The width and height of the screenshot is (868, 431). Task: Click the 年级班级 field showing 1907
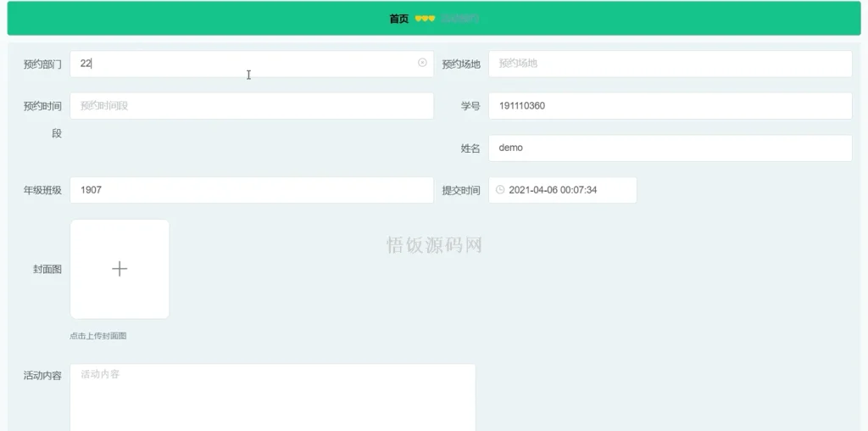[x=251, y=190]
